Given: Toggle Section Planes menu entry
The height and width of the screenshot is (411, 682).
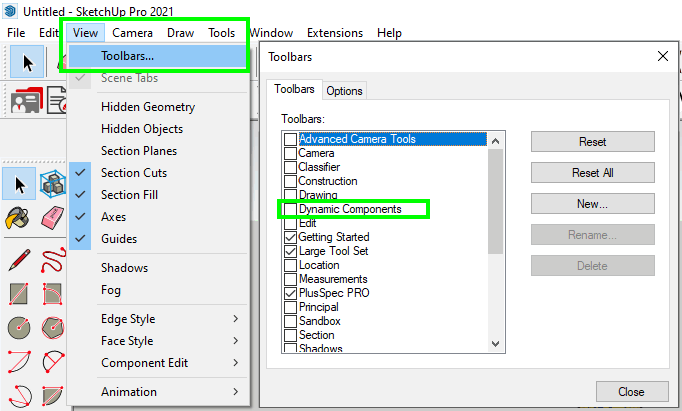Looking at the screenshot, I should (x=158, y=150).
